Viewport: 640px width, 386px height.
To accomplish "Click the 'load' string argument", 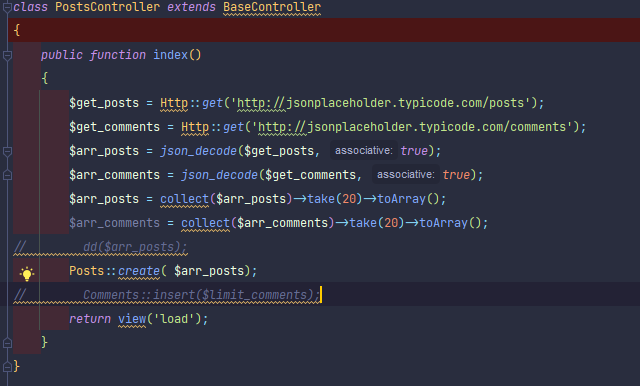I will tap(174, 319).
